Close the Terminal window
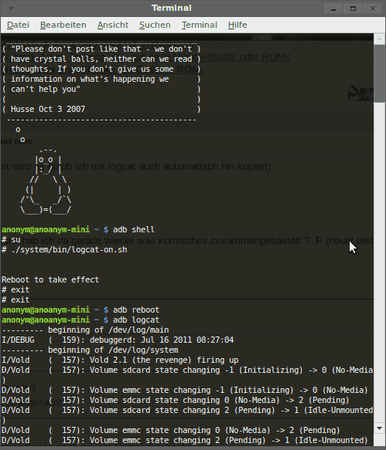The height and width of the screenshot is (450, 386). (x=373, y=9)
